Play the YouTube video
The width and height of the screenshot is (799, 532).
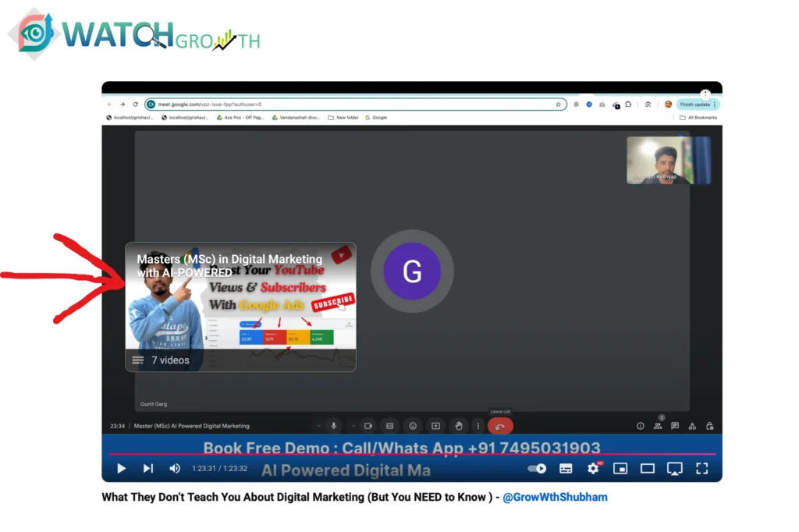tap(121, 468)
